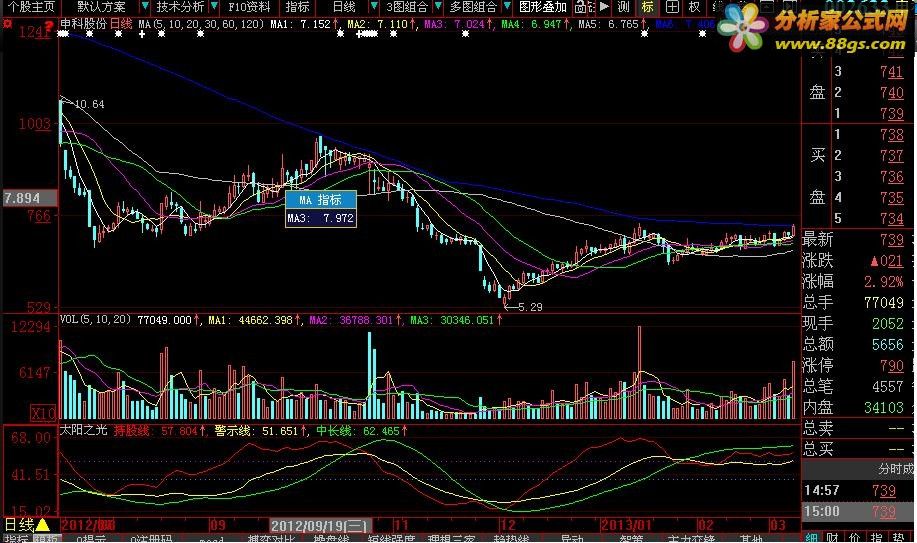
Task: Click the 现手 value 2052
Action: click(887, 324)
